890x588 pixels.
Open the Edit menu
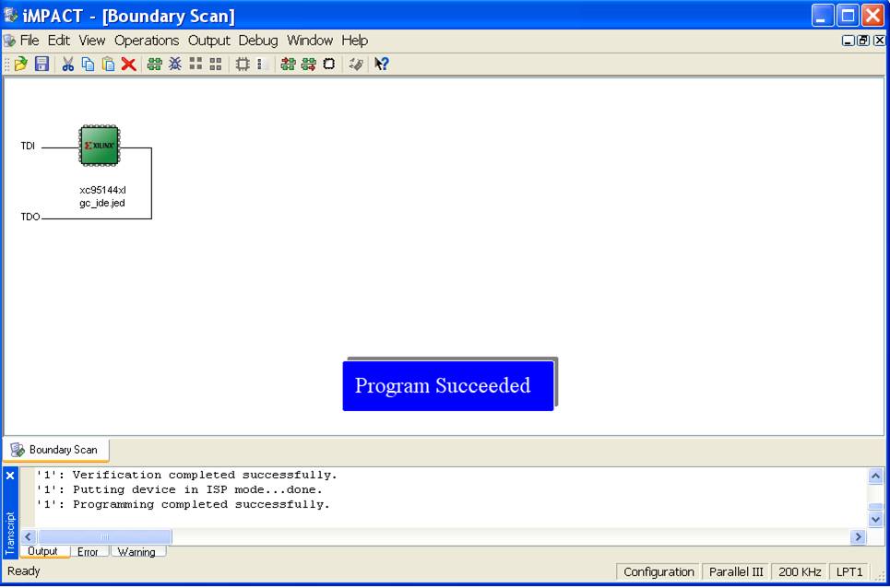click(58, 41)
